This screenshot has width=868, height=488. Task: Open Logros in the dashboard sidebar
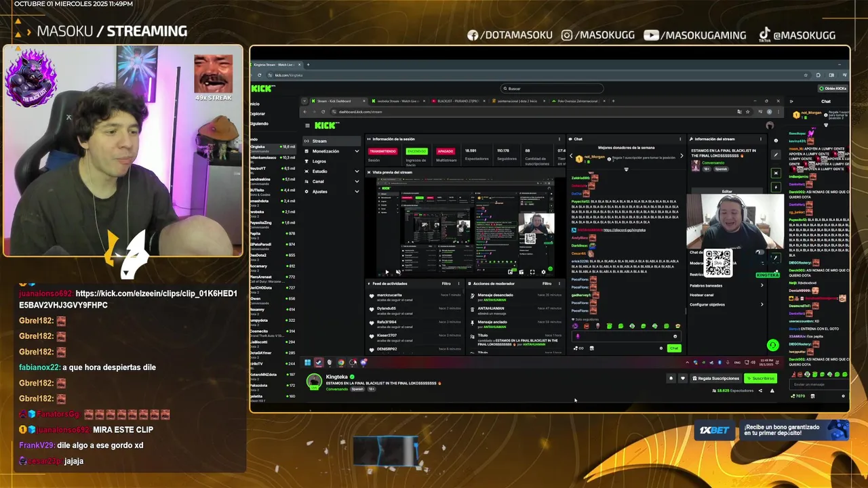point(332,161)
